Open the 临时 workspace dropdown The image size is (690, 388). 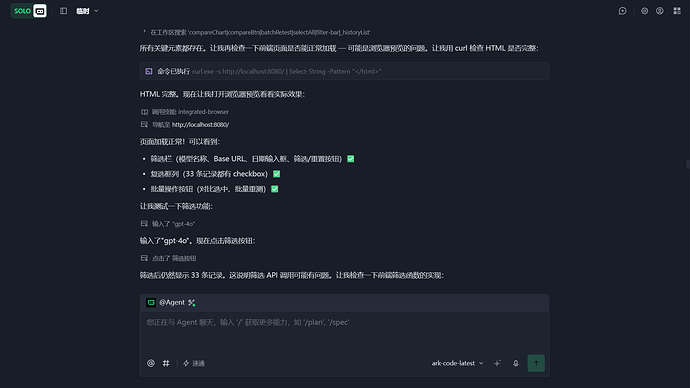click(x=87, y=11)
